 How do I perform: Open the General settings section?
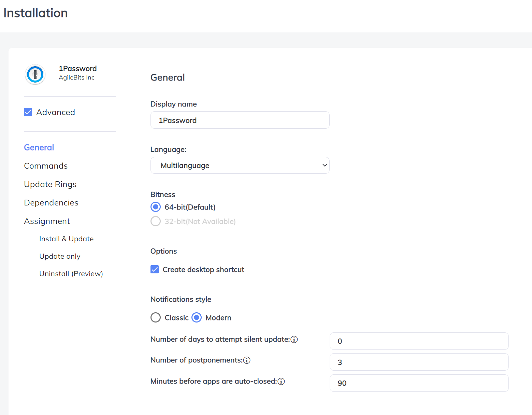tap(39, 147)
